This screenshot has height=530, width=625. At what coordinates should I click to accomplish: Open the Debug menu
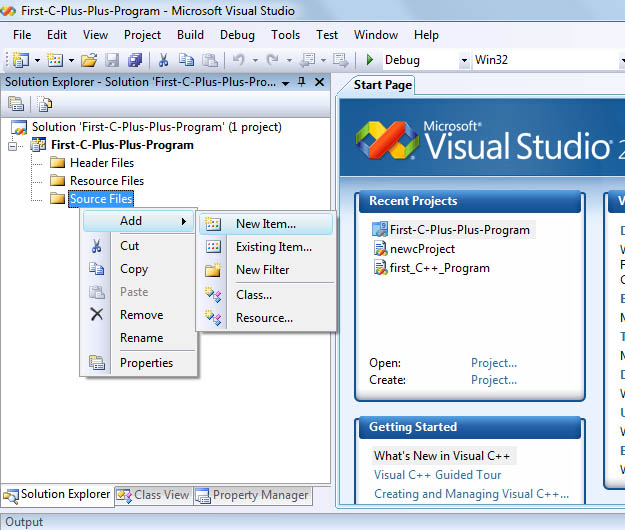coord(237,35)
